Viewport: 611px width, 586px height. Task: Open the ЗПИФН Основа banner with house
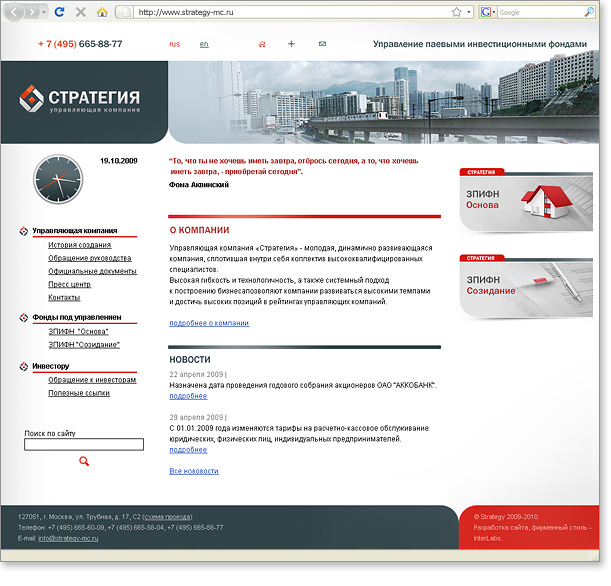tap(526, 201)
